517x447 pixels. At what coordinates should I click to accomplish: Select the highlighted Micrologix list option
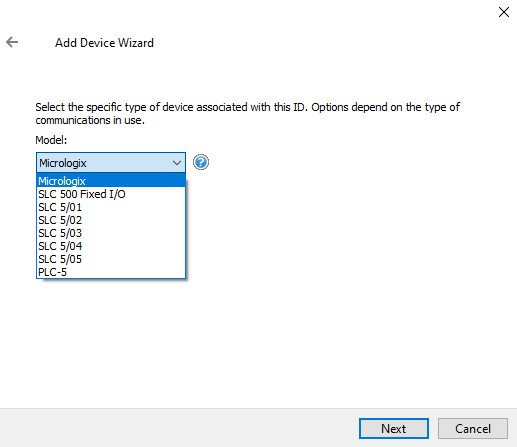[x=111, y=181]
